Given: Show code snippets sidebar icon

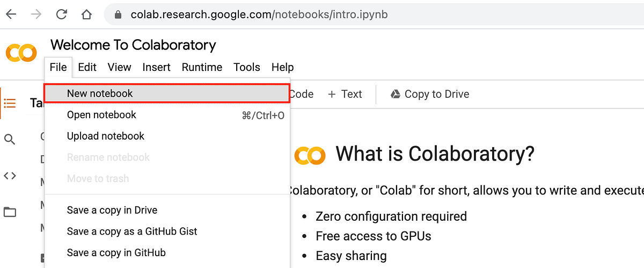Looking at the screenshot, I should click(10, 176).
